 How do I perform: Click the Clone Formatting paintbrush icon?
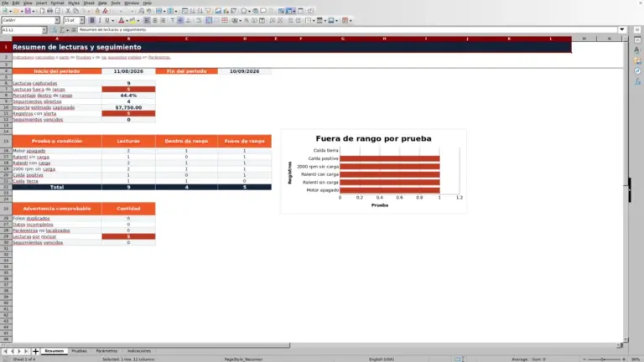[97, 11]
